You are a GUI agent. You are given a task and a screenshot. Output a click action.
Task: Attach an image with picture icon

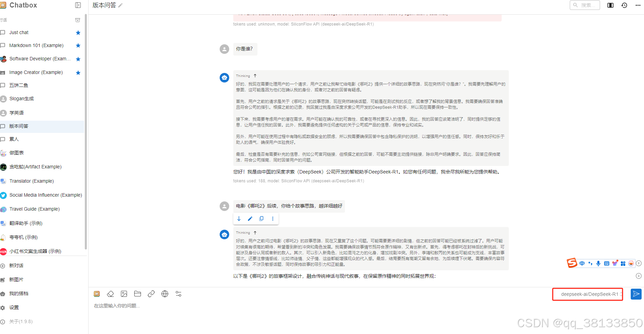124,294
